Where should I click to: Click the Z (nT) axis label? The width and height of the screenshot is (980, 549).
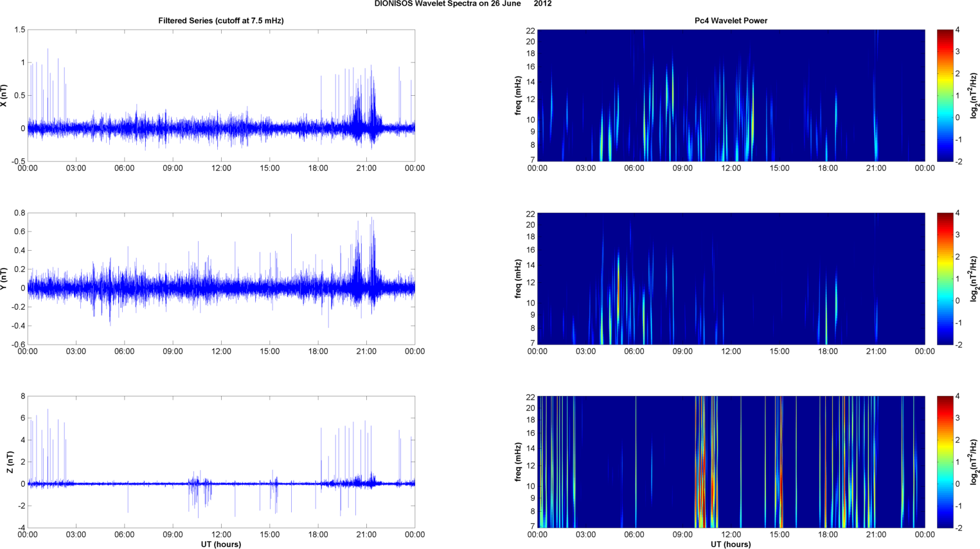(x=10, y=462)
